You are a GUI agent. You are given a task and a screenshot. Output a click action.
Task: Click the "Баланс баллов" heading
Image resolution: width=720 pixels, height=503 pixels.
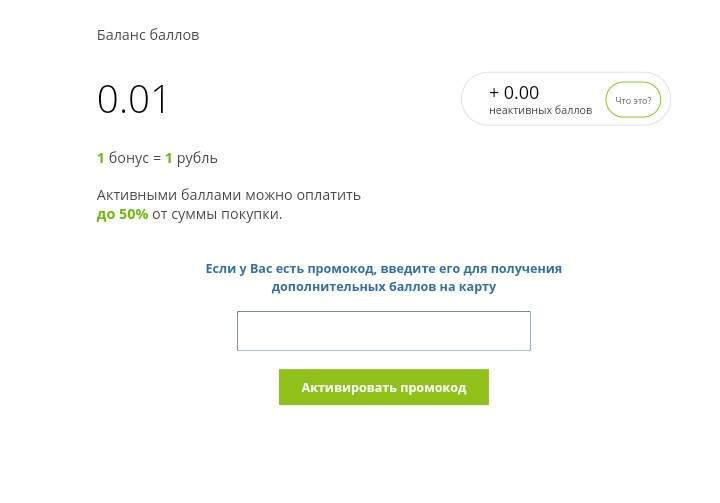click(x=148, y=35)
